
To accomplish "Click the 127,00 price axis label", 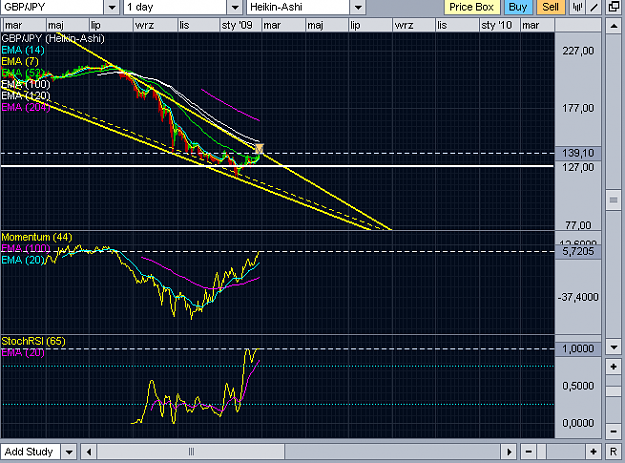I will tap(578, 167).
